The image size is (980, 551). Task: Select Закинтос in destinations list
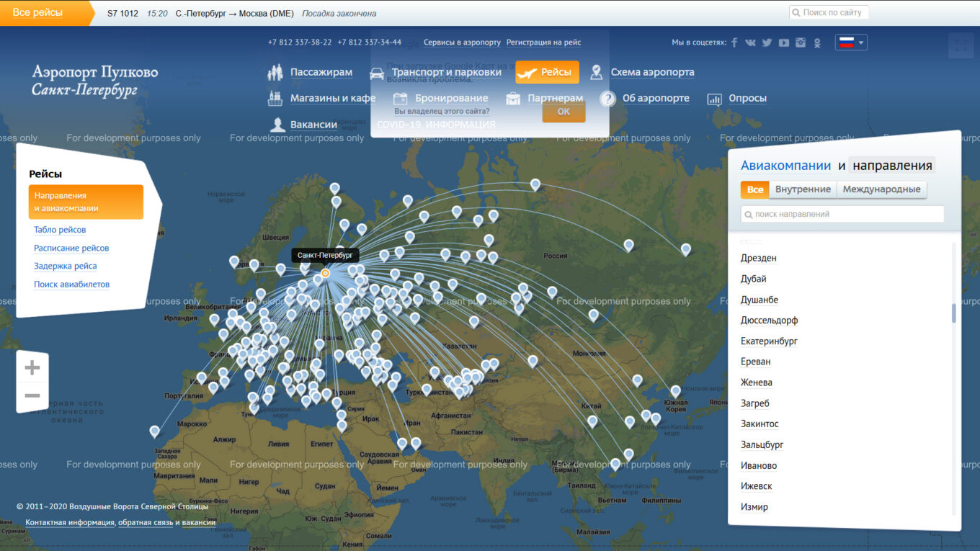tap(759, 424)
